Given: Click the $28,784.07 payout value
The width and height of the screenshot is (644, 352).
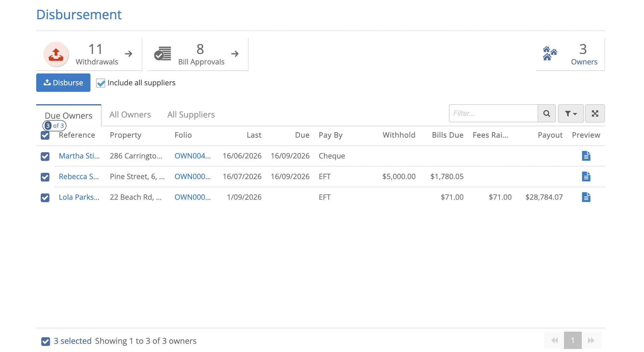Looking at the screenshot, I should (x=544, y=197).
